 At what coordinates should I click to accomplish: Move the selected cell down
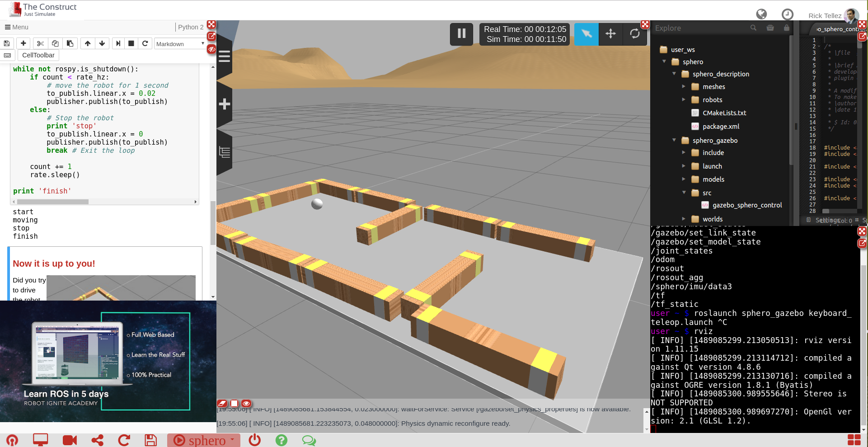click(x=102, y=43)
